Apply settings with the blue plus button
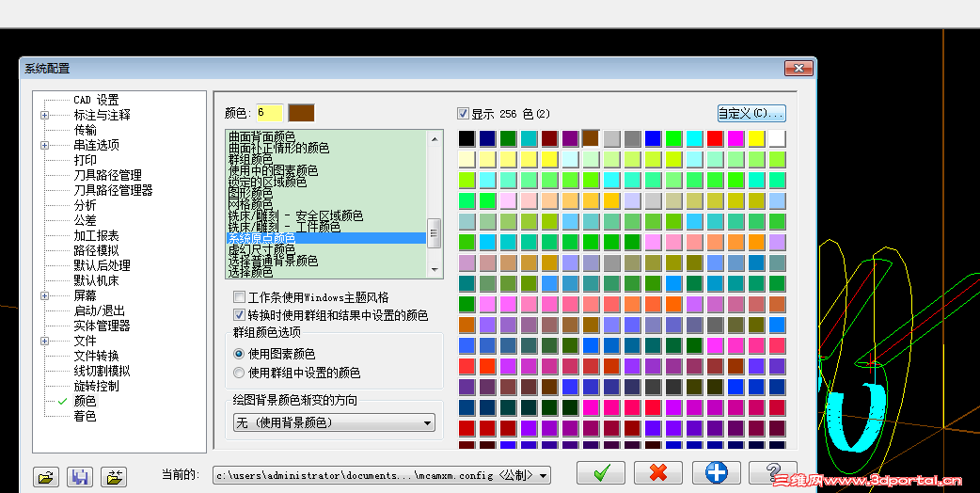Screen dimensions: 980x493 coord(717,473)
